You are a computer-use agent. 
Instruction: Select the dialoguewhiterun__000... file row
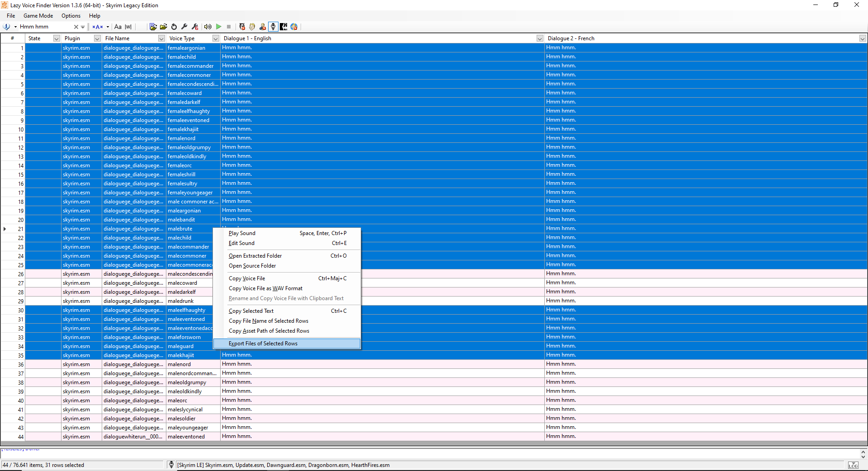coord(434,437)
